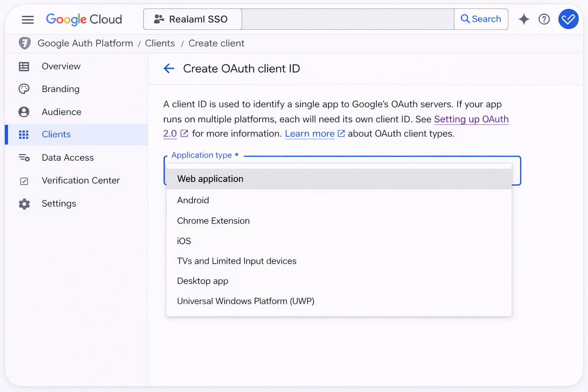Pick the Chrome Extension option

pyautogui.click(x=213, y=221)
